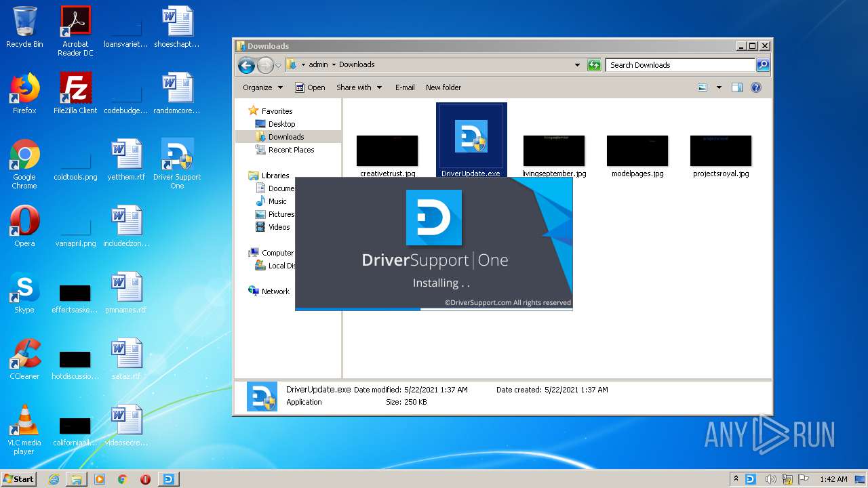Open Explorer help question mark icon
868x488 pixels.
(756, 87)
